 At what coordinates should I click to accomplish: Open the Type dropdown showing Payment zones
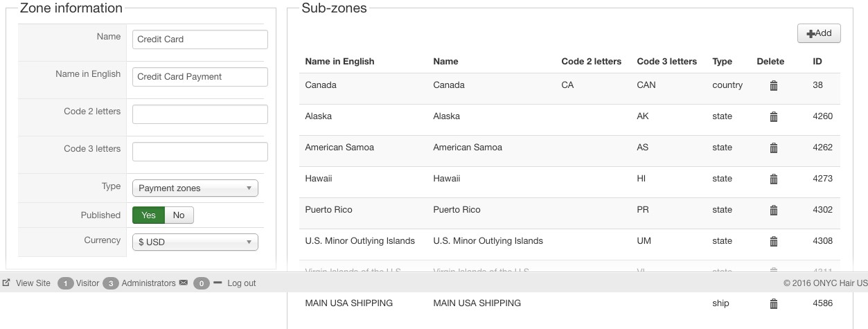195,188
